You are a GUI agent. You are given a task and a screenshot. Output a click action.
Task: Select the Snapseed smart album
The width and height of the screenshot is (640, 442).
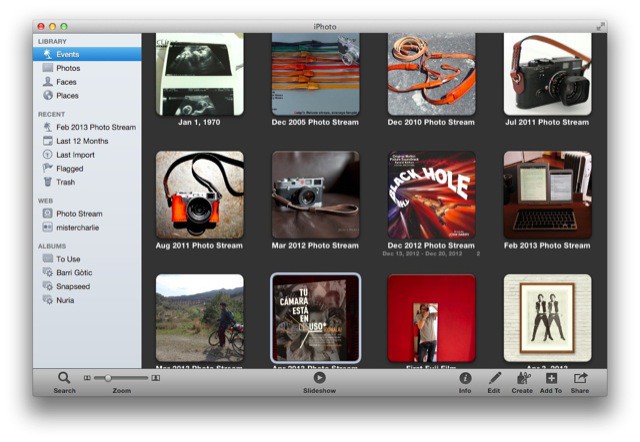74,286
